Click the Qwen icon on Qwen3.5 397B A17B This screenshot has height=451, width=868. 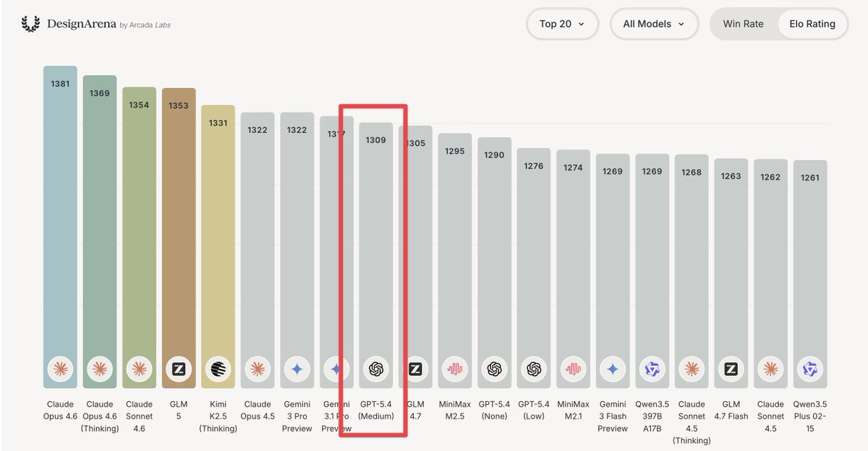point(652,369)
